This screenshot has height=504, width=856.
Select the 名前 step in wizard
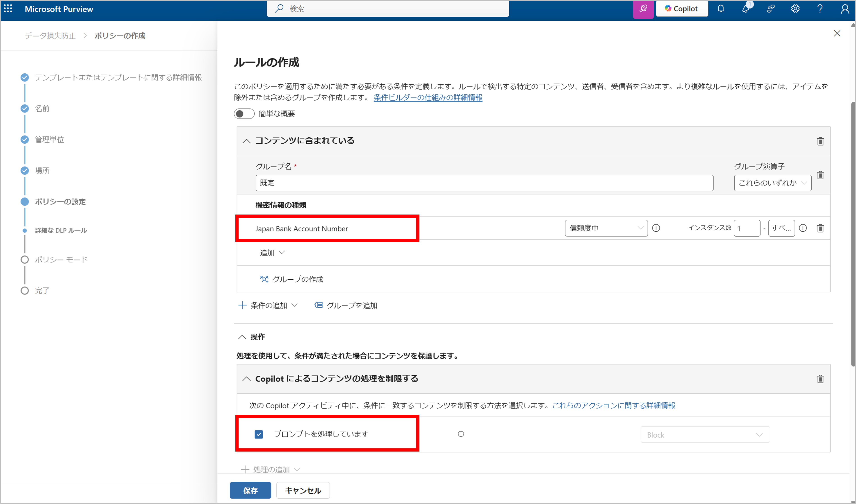42,108
